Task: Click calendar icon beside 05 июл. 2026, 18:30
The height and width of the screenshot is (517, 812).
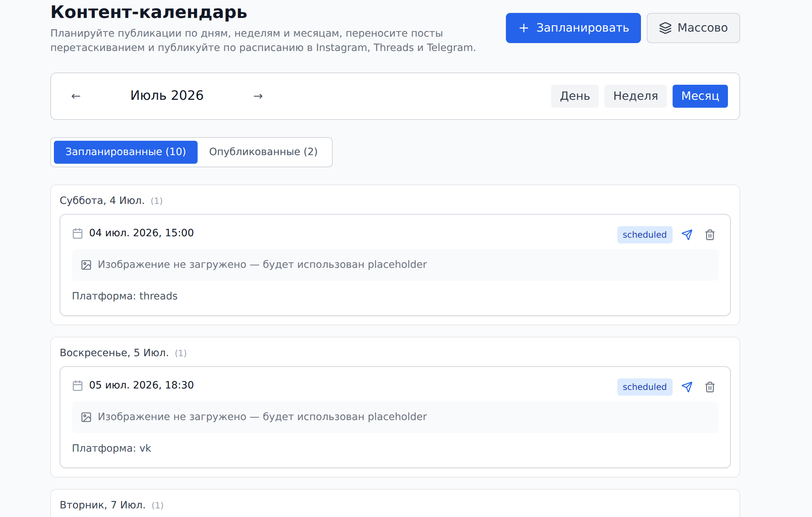Action: point(78,386)
